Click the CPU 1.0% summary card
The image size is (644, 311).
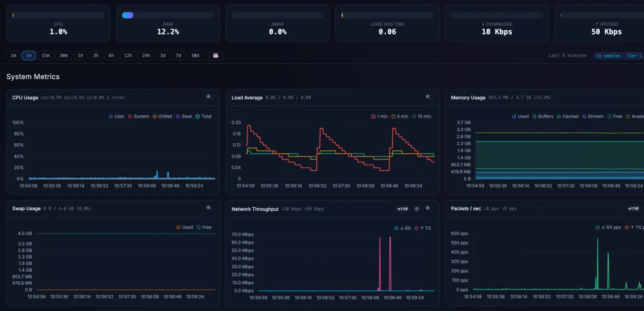(58, 23)
